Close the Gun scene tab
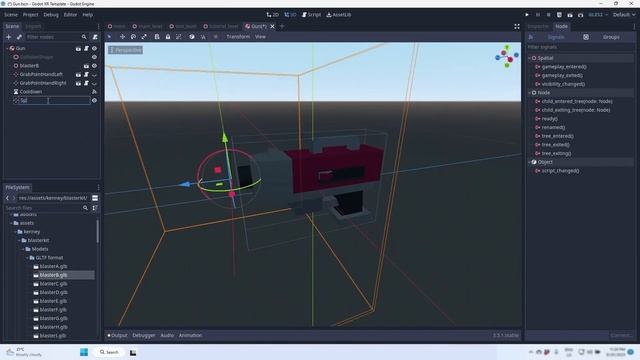Image resolution: width=640 pixels, height=360 pixels. click(272, 26)
